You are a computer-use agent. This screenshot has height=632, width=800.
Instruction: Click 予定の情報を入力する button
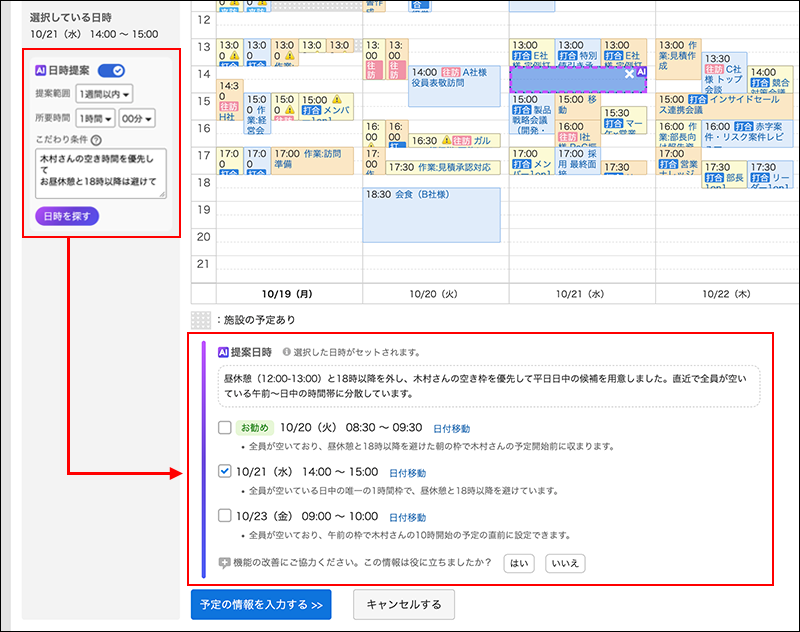pyautogui.click(x=261, y=604)
